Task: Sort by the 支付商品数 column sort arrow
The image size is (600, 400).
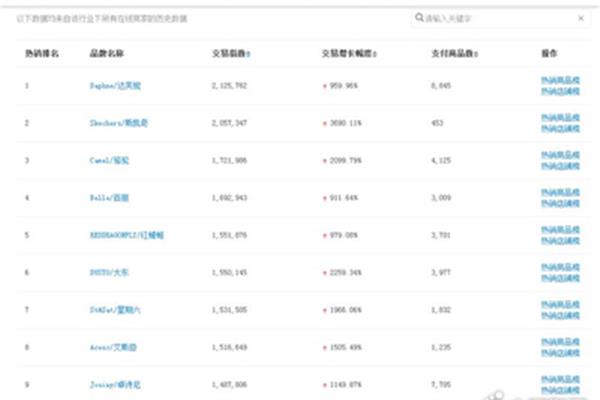Action: tap(476, 54)
